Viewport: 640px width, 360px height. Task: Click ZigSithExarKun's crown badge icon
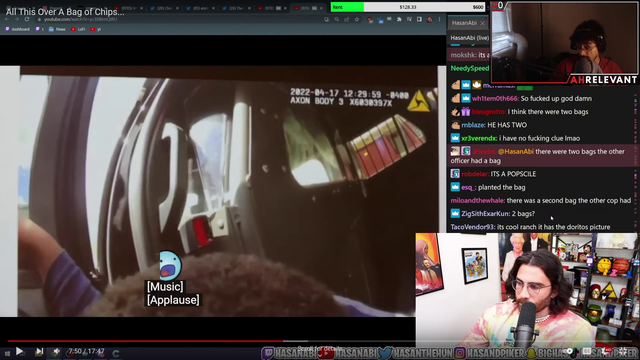click(x=455, y=213)
